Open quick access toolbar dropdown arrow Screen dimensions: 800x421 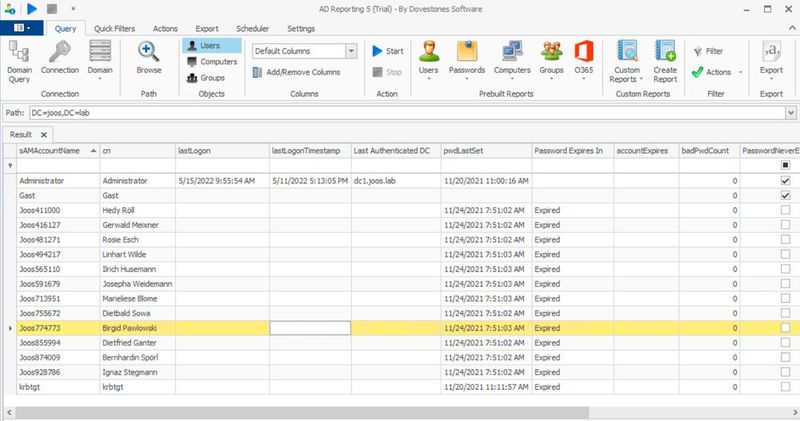(73, 9)
